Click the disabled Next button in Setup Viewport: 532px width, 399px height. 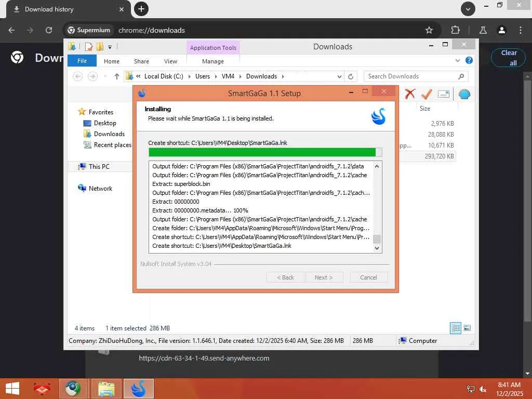pyautogui.click(x=324, y=277)
